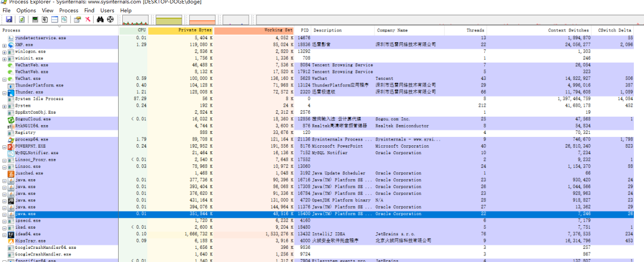The width and height of the screenshot is (644, 262).
Task: Open the Process menu
Action: [69, 10]
